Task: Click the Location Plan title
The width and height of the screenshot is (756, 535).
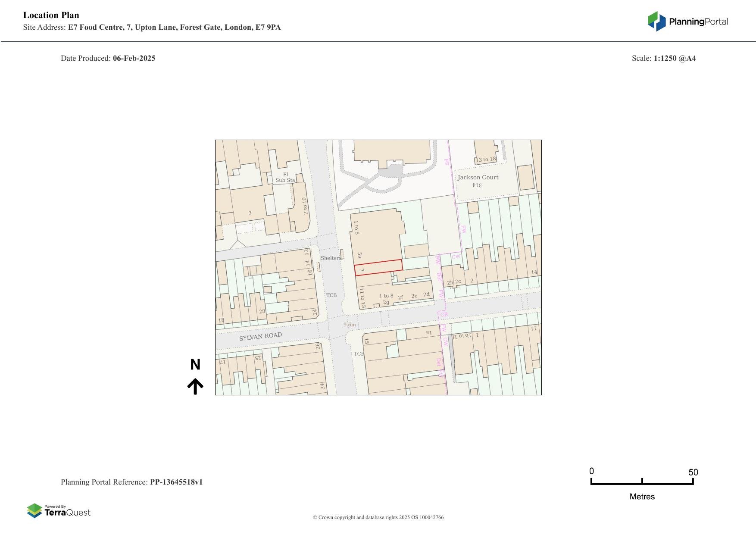Action: (x=51, y=15)
